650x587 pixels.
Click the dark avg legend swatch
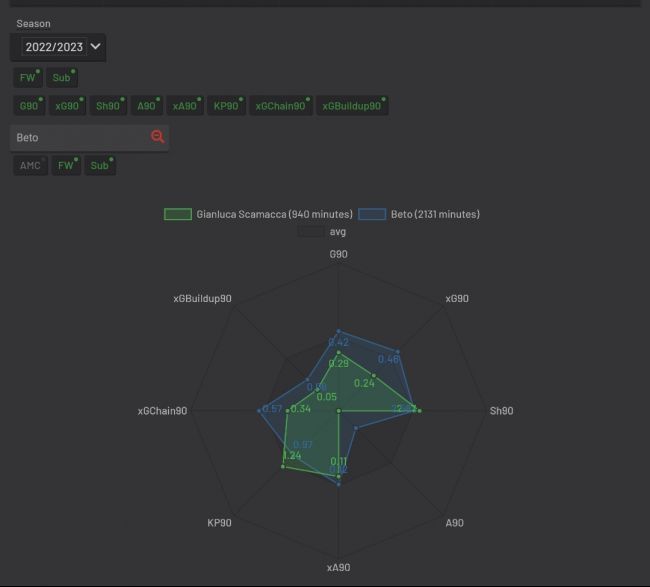[311, 232]
